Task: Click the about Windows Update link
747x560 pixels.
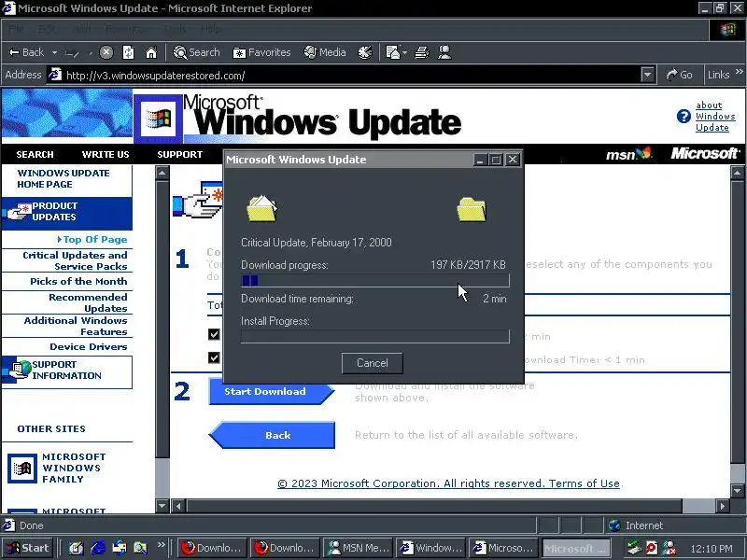Action: 714,116
